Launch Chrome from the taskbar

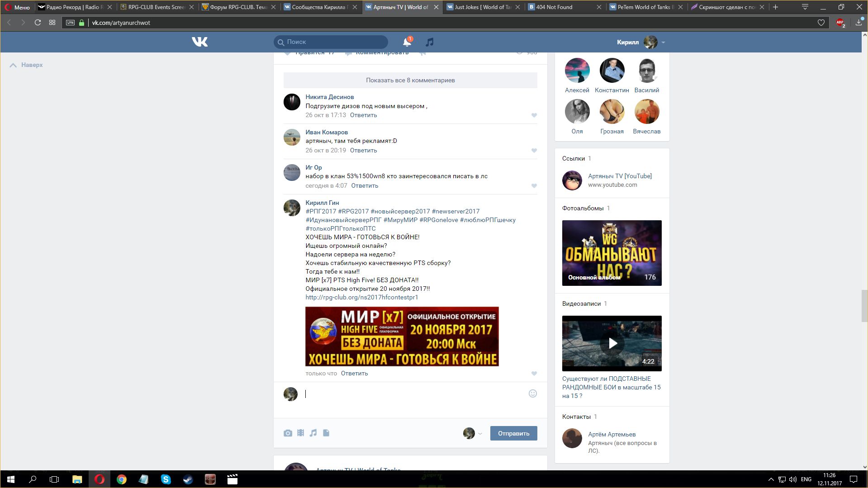(x=122, y=479)
